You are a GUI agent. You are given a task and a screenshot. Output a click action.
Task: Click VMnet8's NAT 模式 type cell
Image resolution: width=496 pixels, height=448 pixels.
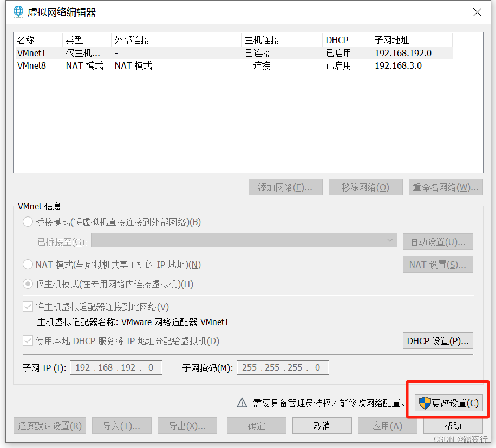point(84,66)
